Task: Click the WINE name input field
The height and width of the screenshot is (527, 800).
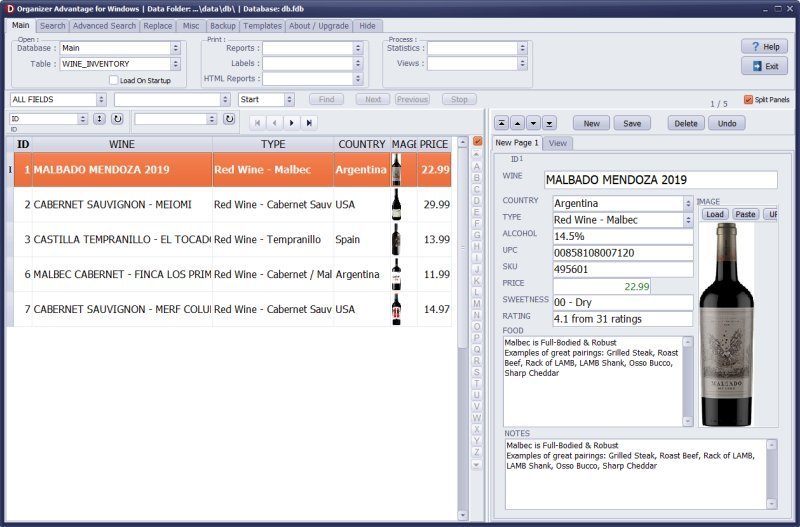Action: pos(661,180)
